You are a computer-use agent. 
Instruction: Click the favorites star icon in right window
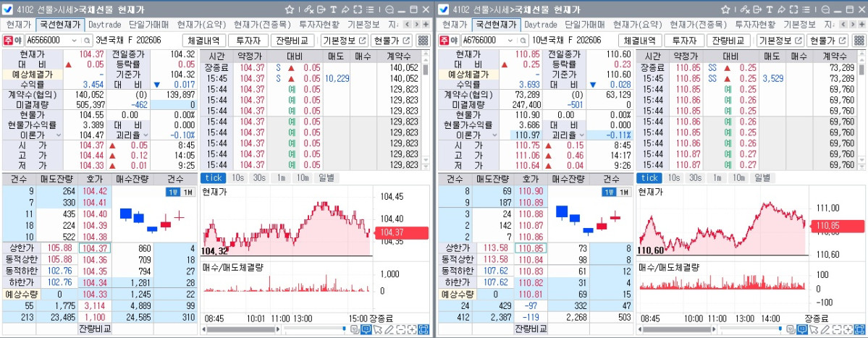point(725,10)
